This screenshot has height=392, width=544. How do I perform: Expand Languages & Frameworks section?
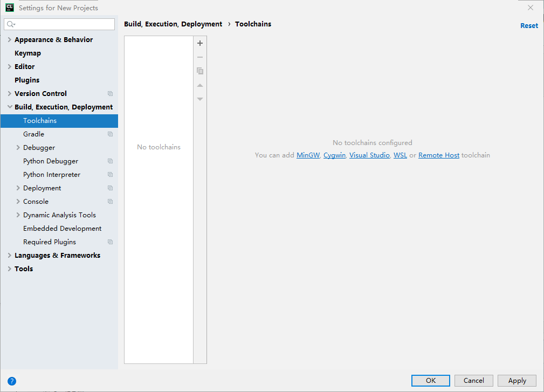pos(9,256)
